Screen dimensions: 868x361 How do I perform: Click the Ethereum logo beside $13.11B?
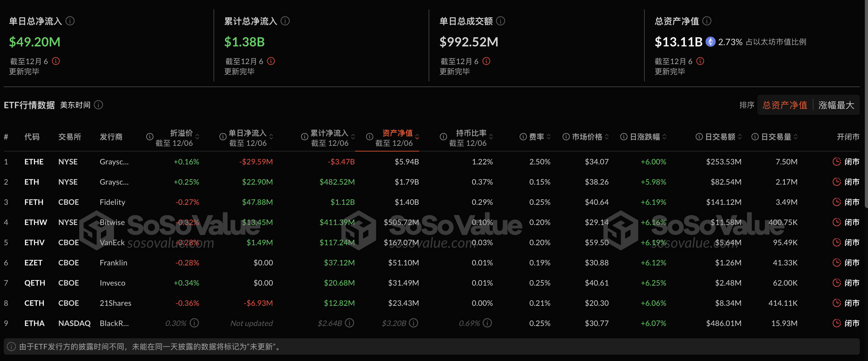710,42
